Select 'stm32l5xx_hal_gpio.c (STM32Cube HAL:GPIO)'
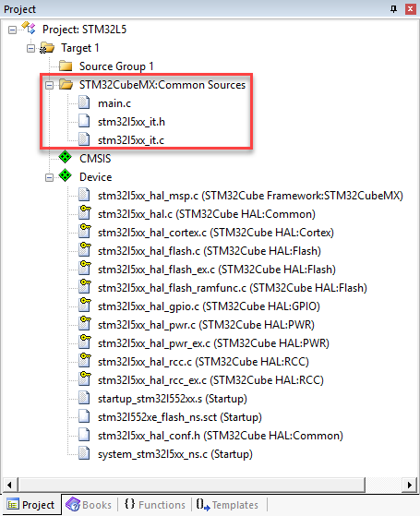This screenshot has width=420, height=516. click(x=209, y=306)
